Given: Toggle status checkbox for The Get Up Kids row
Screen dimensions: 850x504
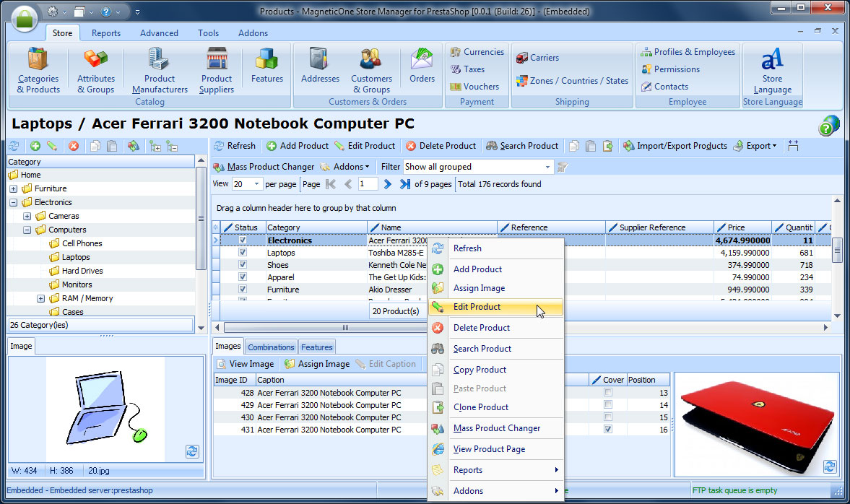Looking at the screenshot, I should pos(243,277).
